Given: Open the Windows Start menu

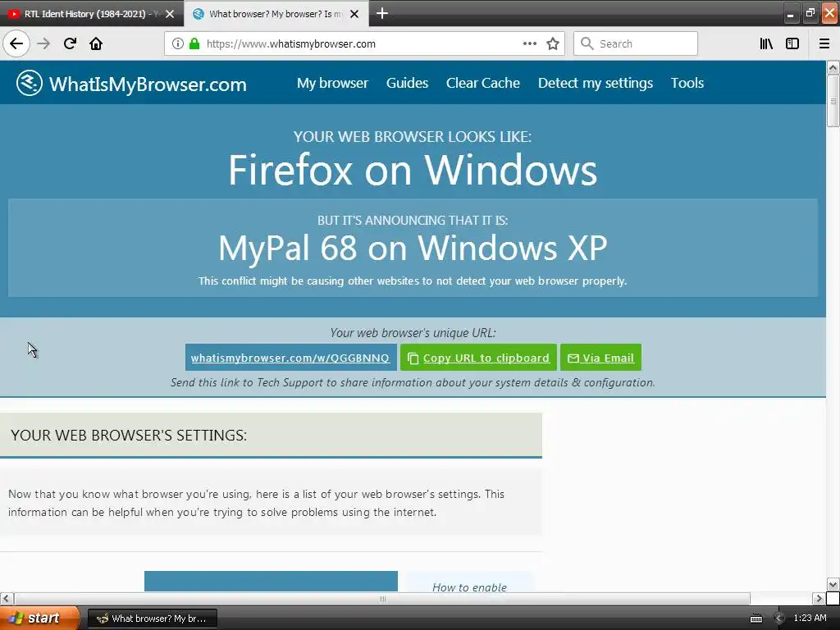Looking at the screenshot, I should (39, 619).
